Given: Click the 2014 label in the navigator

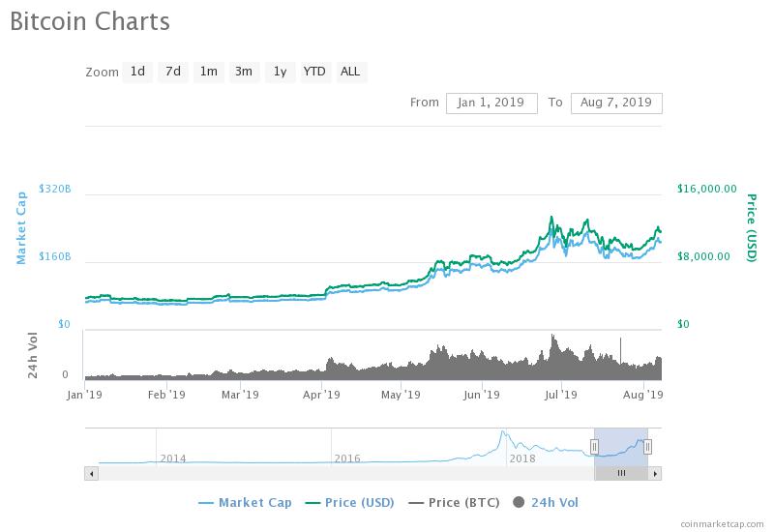Looking at the screenshot, I should [173, 458].
